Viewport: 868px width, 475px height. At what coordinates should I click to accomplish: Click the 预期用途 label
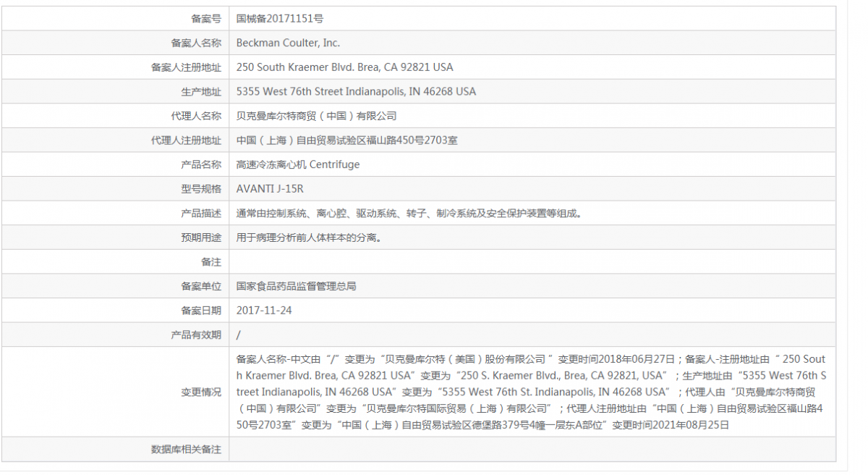click(x=201, y=237)
